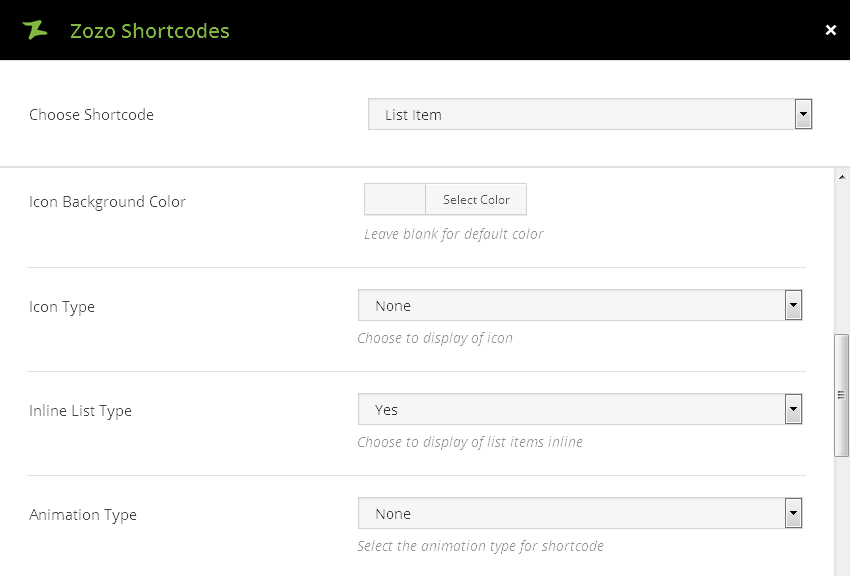The height and width of the screenshot is (576, 850).
Task: Close the Zozo Shortcodes dialog
Action: (830, 30)
